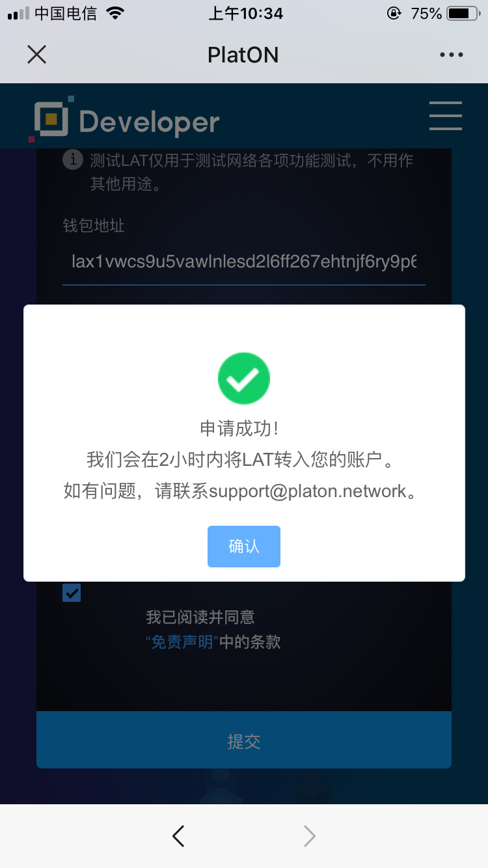The image size is (488, 868).
Task: Uncheck the disclaimer agreement checkbox
Action: click(72, 593)
